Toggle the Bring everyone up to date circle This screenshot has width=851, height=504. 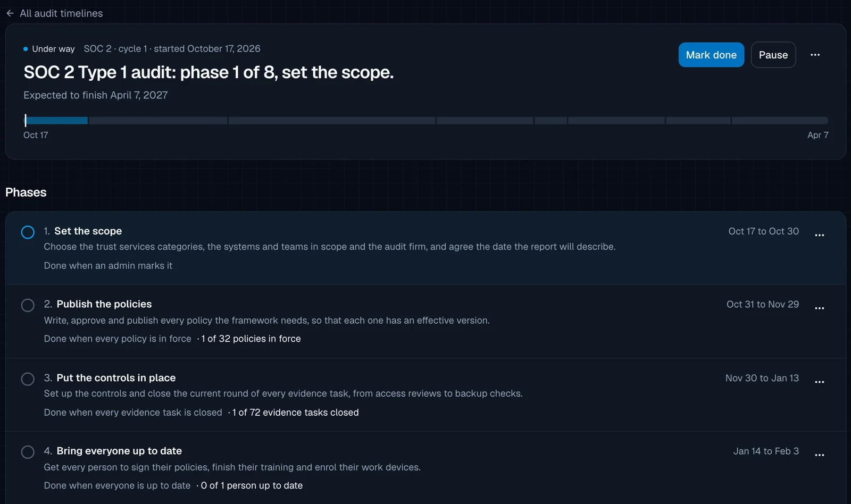pyautogui.click(x=28, y=452)
